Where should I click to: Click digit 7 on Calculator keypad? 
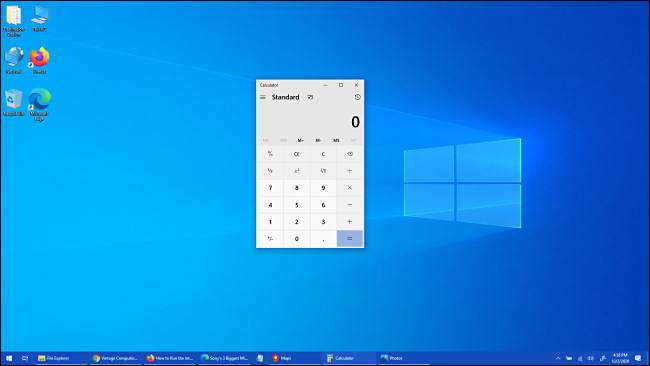click(x=270, y=188)
